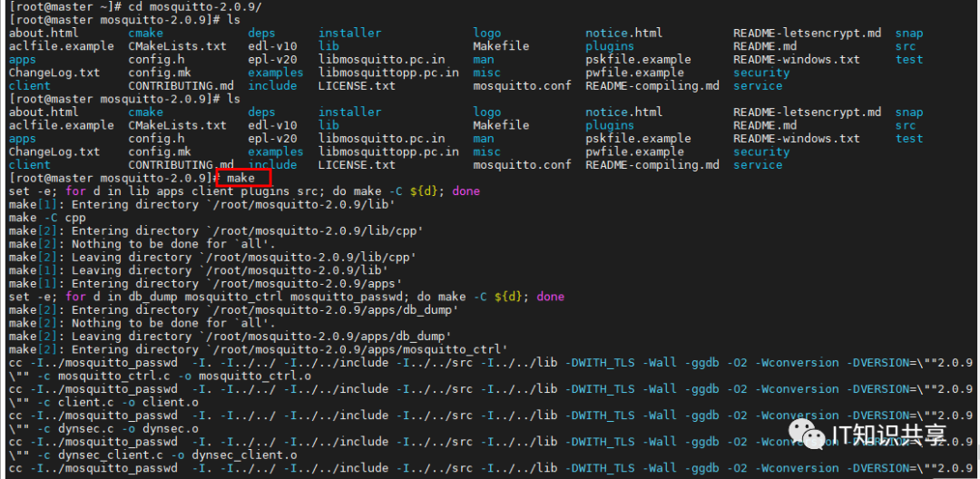Click 'CMakeLists.txt' in the first ls listing

tap(178, 46)
